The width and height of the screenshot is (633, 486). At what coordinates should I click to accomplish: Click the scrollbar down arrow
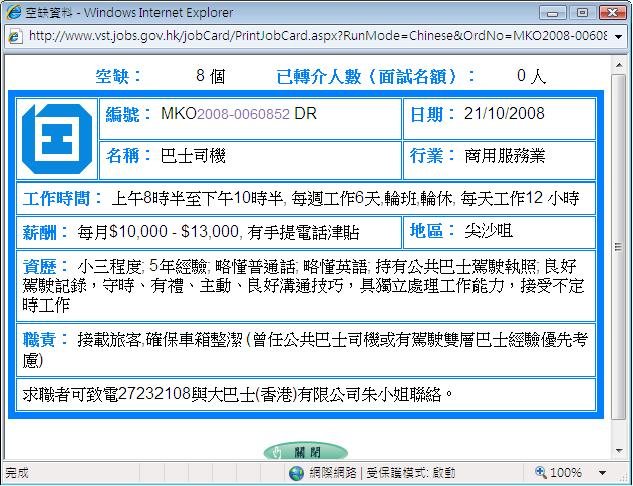618,451
